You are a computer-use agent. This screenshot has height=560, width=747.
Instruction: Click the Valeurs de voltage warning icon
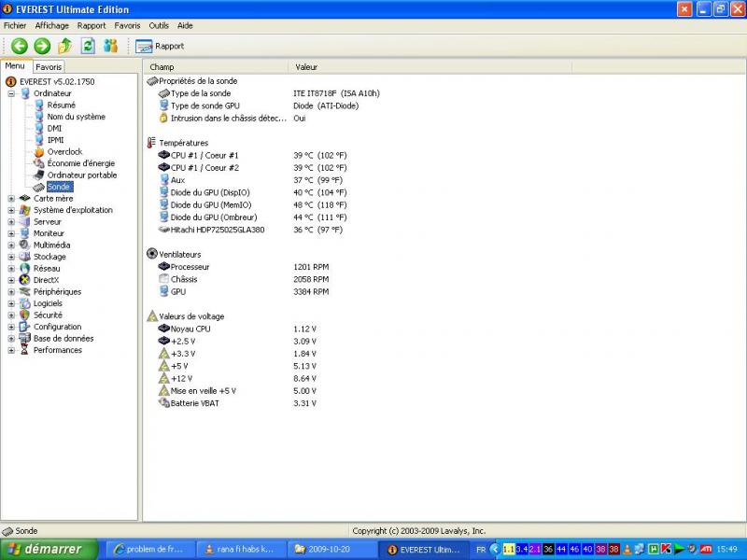[152, 315]
